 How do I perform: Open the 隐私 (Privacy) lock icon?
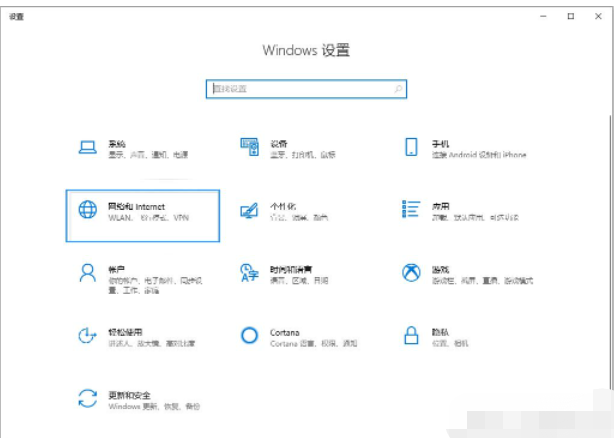pos(411,335)
